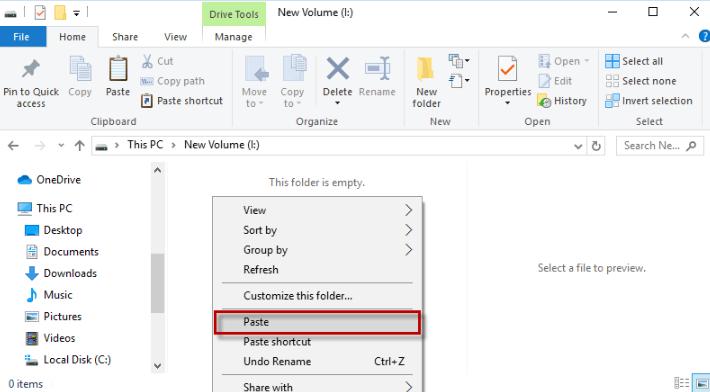The width and height of the screenshot is (710, 392).
Task: Click Pin to Quick access icon
Action: click(30, 69)
